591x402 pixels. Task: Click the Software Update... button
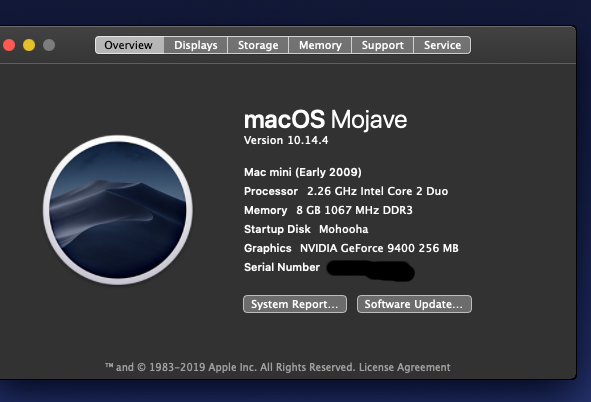click(414, 304)
